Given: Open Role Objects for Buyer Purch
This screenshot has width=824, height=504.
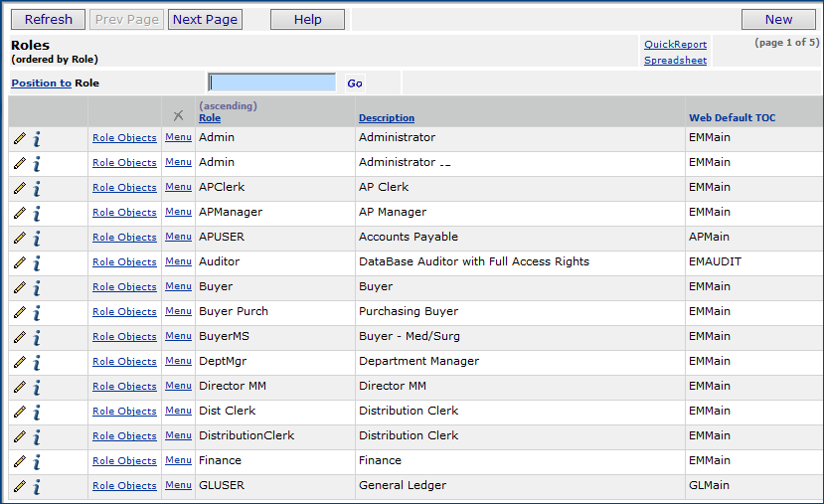Looking at the screenshot, I should pos(124,312).
